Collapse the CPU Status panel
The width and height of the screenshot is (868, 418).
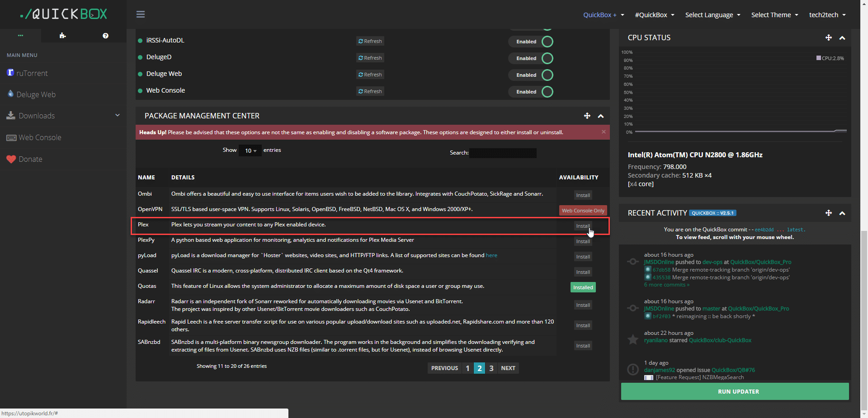tap(842, 38)
